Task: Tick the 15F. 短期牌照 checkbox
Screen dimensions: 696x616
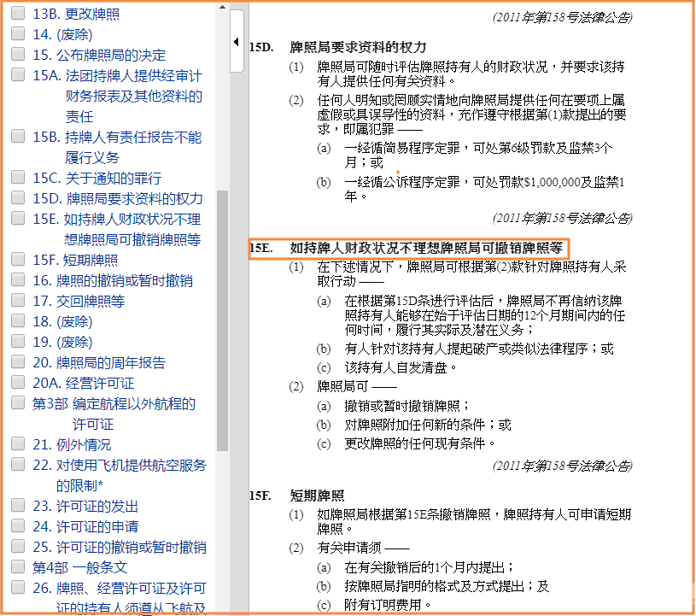Action: click(x=18, y=259)
